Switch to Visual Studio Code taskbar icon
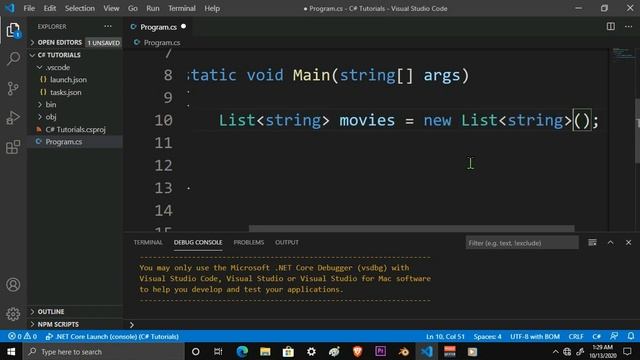The height and width of the screenshot is (360, 640). (x=427, y=351)
